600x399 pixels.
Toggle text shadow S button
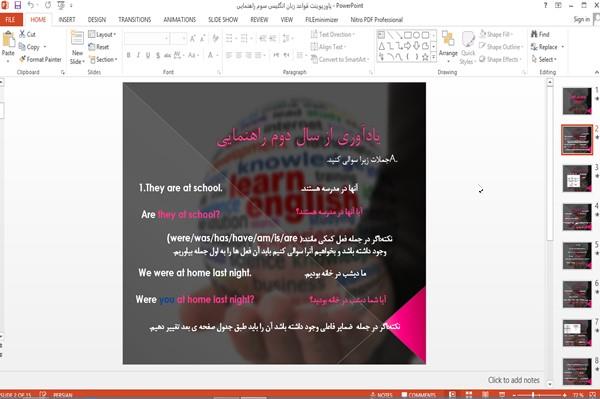tap(158, 55)
